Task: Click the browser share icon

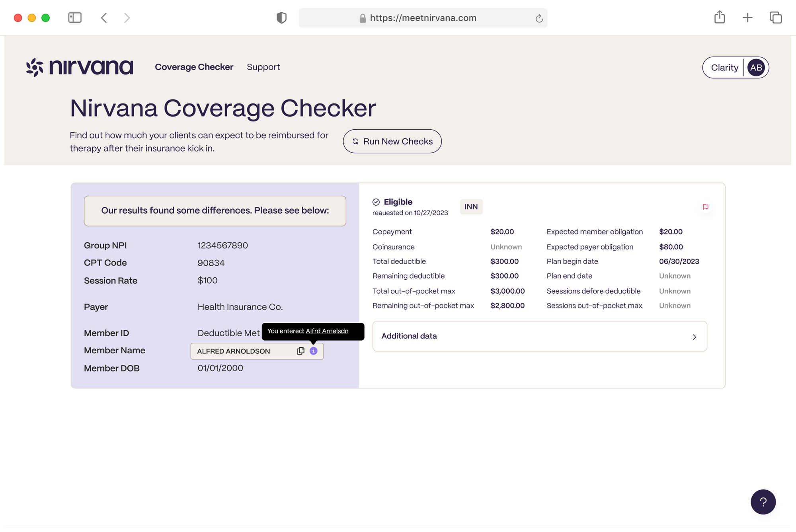Action: click(x=719, y=18)
